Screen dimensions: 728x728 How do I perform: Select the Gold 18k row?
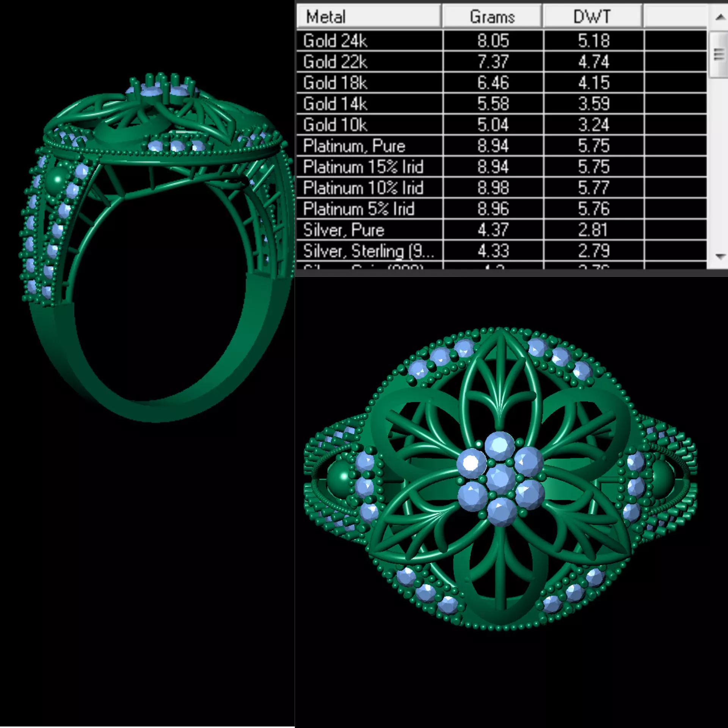click(x=501, y=83)
